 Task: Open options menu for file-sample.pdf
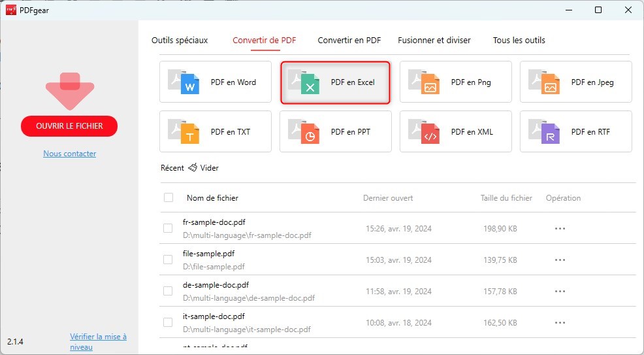click(x=560, y=260)
